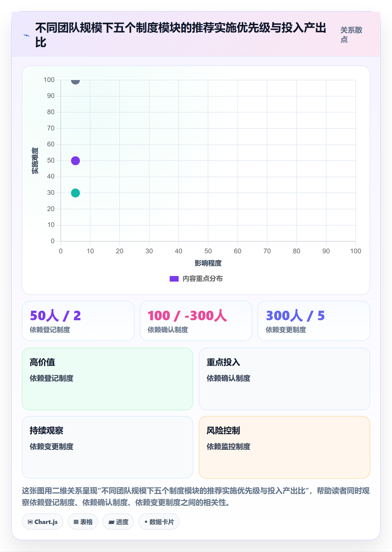Open the 风险控制 quadrant card
The height and width of the screenshot is (552, 392).
284,447
